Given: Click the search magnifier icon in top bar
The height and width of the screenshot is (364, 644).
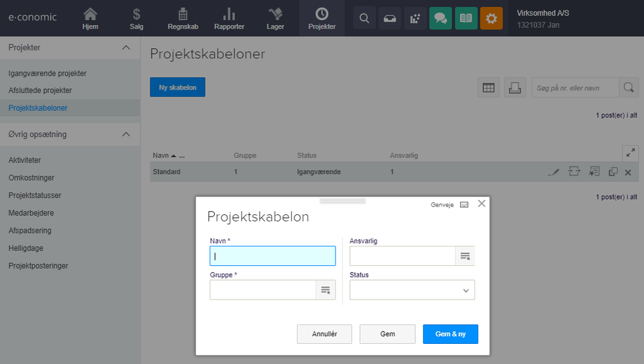Looking at the screenshot, I should pos(364,19).
